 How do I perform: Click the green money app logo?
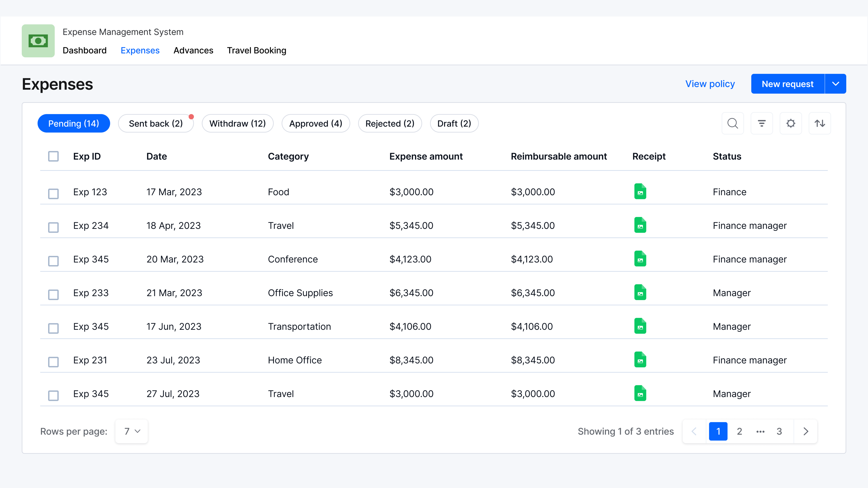tap(38, 41)
